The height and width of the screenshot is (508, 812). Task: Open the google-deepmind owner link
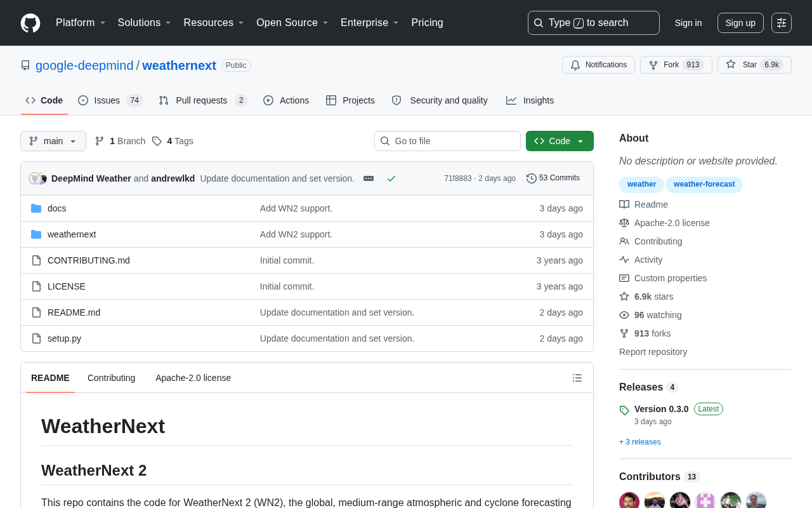[84, 65]
